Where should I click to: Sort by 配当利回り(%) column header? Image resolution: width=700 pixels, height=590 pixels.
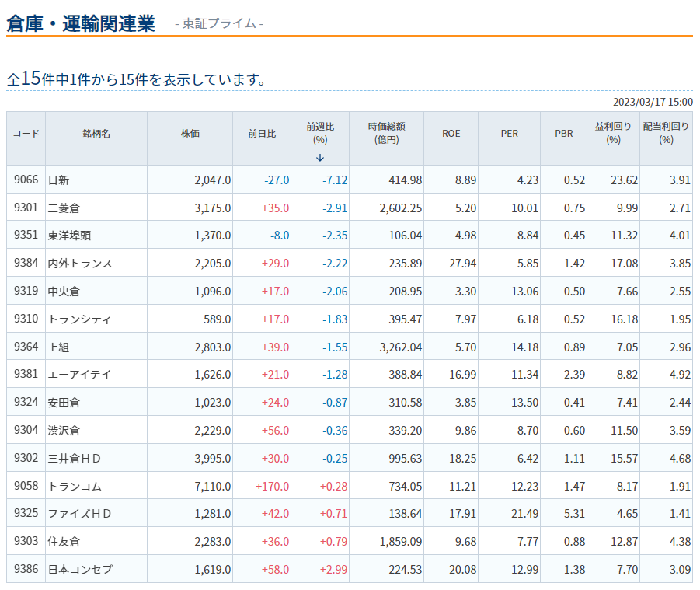tap(666, 133)
